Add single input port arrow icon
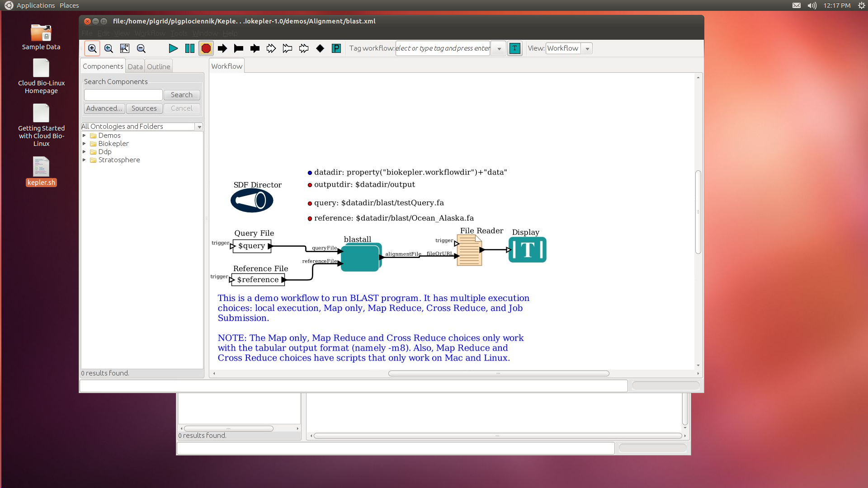 pos(222,48)
